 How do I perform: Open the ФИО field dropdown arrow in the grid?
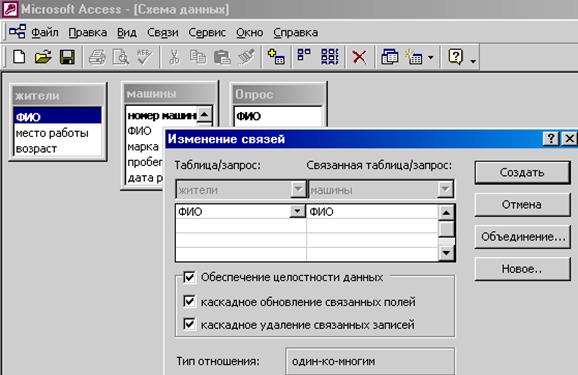(297, 212)
